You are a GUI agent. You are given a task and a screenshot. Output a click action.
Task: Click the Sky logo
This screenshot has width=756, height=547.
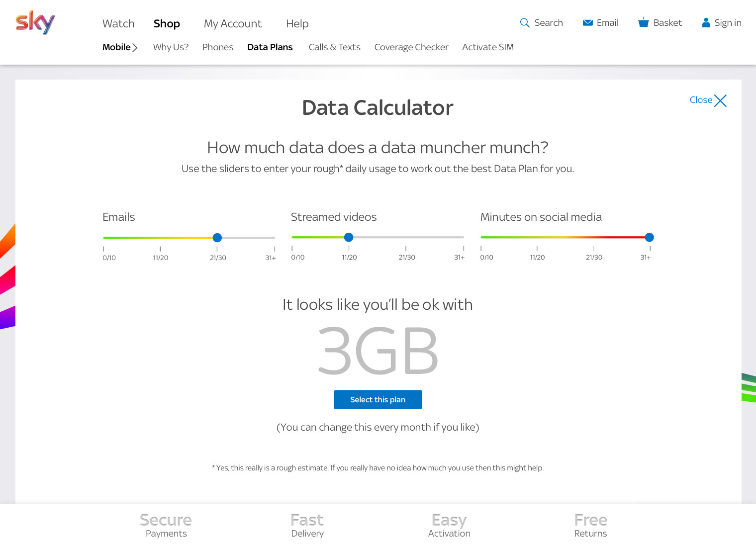tap(35, 22)
